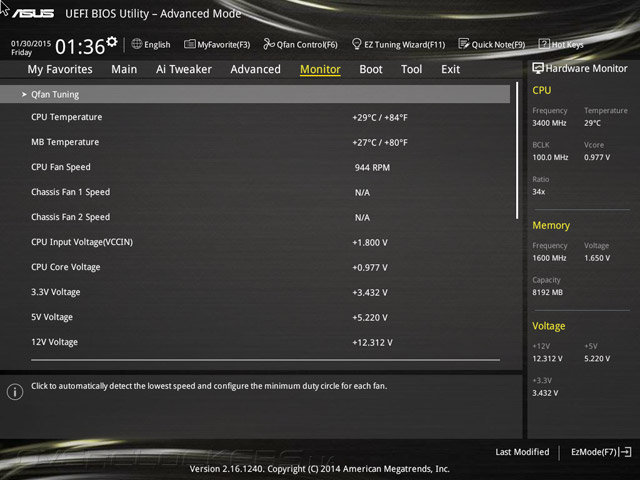Click the Qfan Control fan icon
640x480 pixels.
click(x=269, y=44)
